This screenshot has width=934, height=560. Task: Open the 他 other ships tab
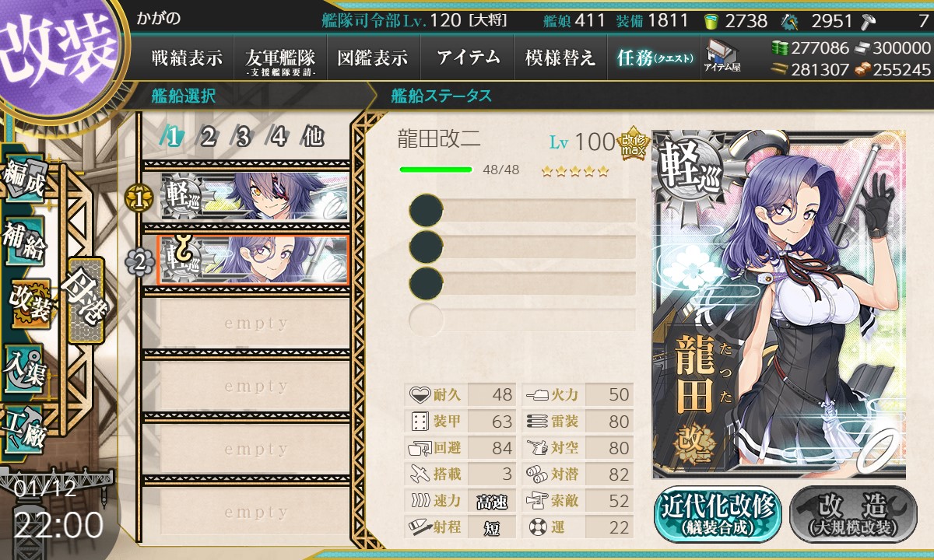pos(313,138)
